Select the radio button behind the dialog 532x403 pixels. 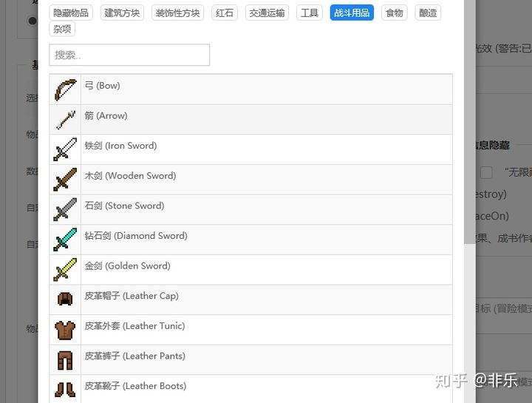point(33,21)
